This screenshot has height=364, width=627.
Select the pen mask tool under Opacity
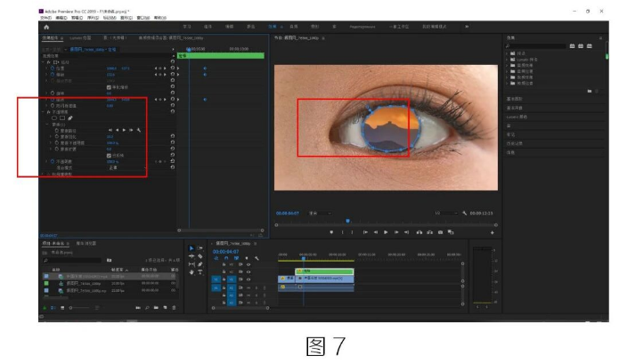pyautogui.click(x=69, y=117)
